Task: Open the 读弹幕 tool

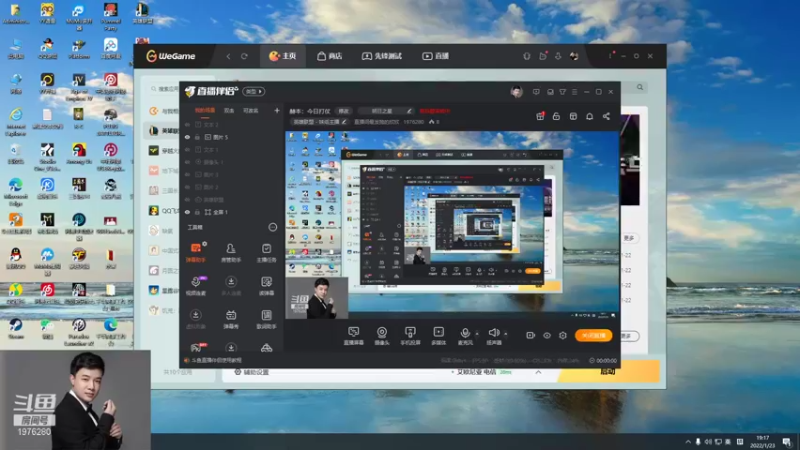Action: pos(266,286)
